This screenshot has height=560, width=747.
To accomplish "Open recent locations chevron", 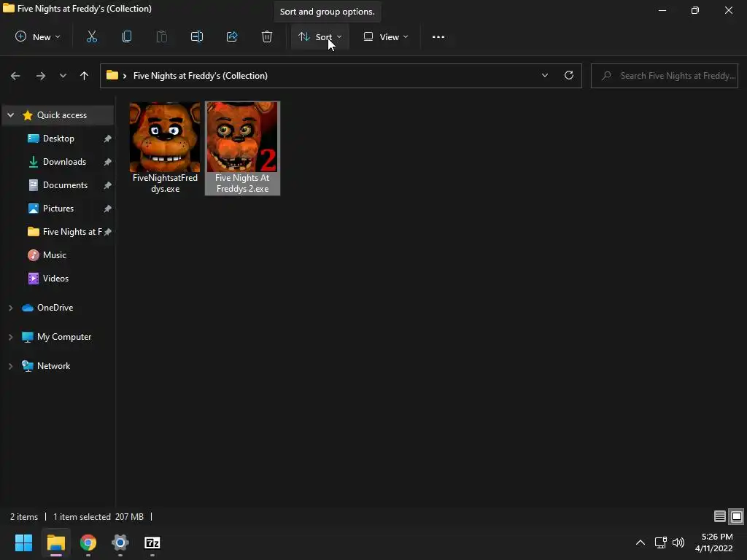I will point(63,76).
